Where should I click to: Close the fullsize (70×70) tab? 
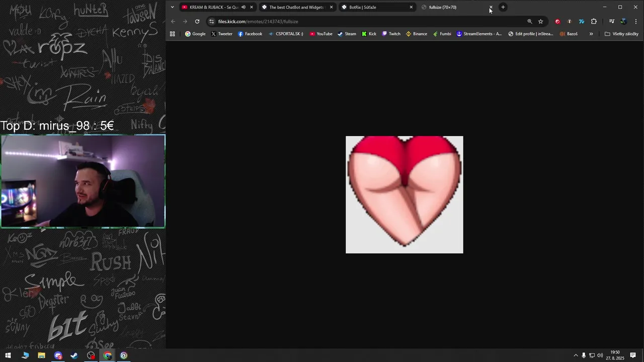[x=491, y=7]
